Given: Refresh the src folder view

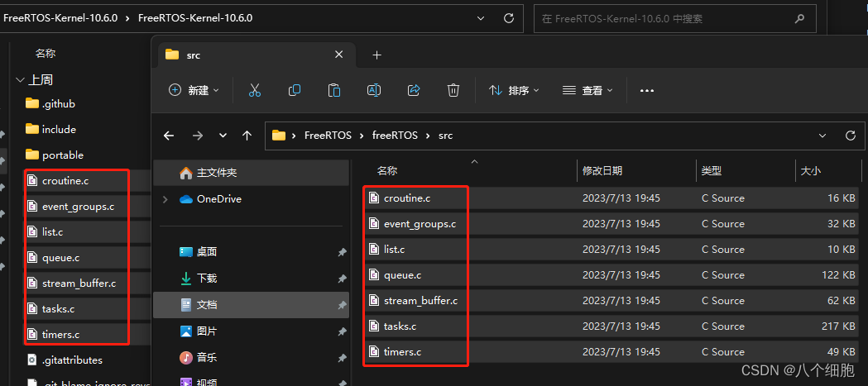Looking at the screenshot, I should click(x=851, y=136).
